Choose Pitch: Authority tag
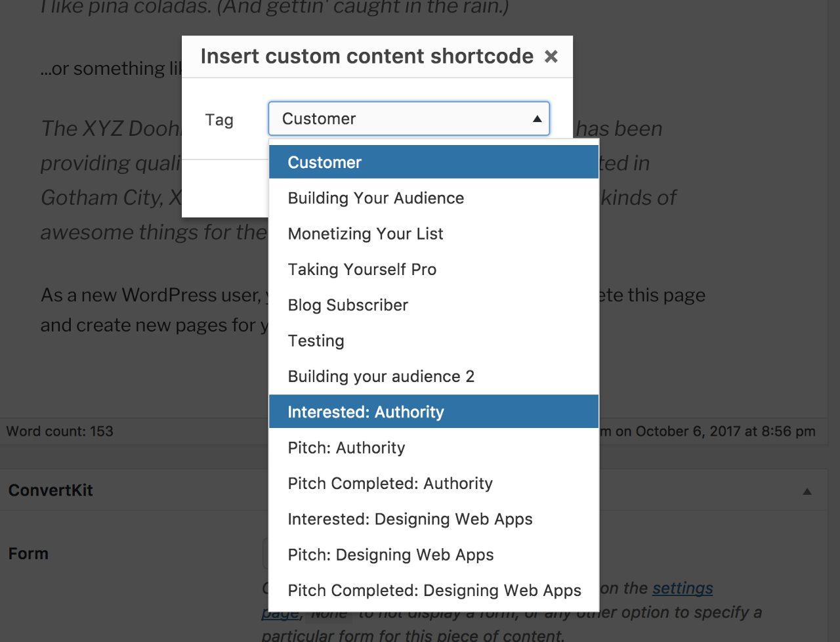The image size is (840, 642). point(434,448)
